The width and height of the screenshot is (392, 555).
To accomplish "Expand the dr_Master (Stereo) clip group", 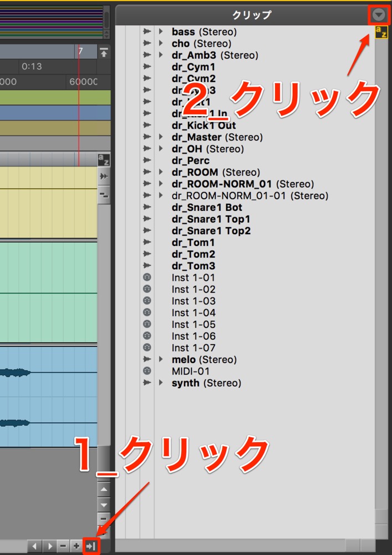I will (161, 137).
